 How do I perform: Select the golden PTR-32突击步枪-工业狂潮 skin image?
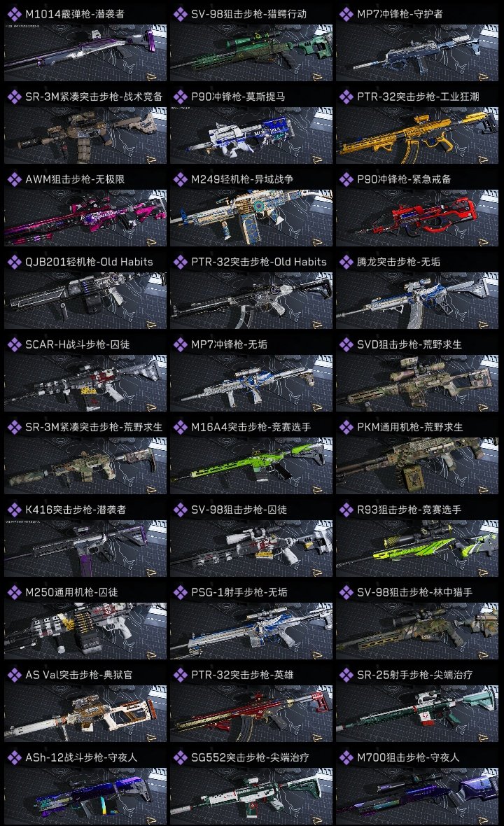point(417,135)
